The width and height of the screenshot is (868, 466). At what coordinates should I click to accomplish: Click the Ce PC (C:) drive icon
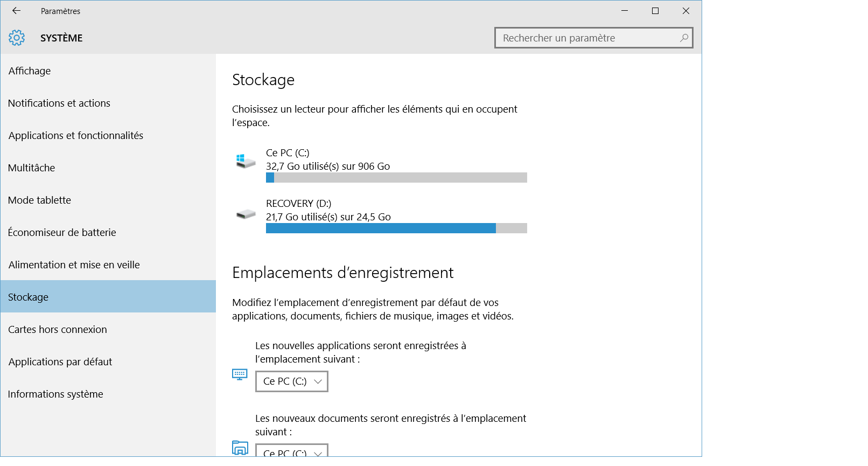tap(246, 161)
